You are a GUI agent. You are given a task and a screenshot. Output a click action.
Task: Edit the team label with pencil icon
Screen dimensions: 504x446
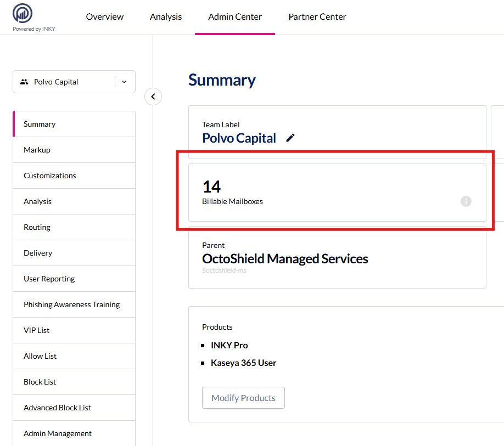coord(290,138)
